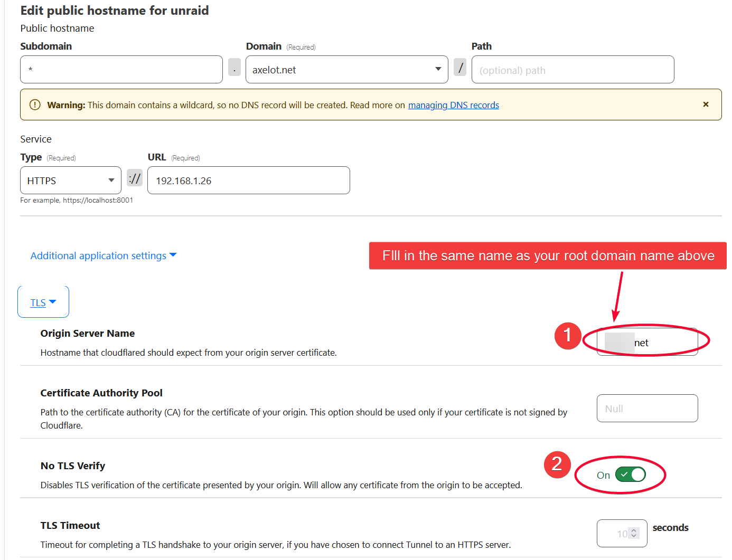Click the 'For example, https://localhost:8001' hint

77,201
